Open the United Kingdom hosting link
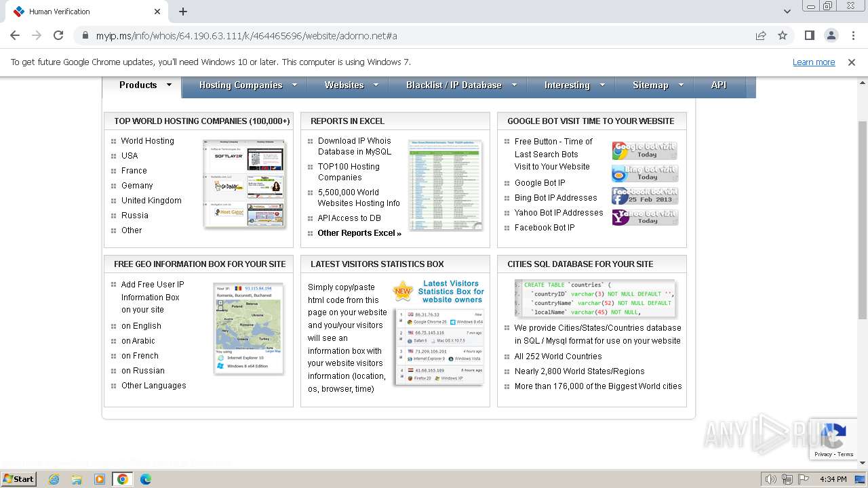The image size is (868, 488). click(151, 201)
